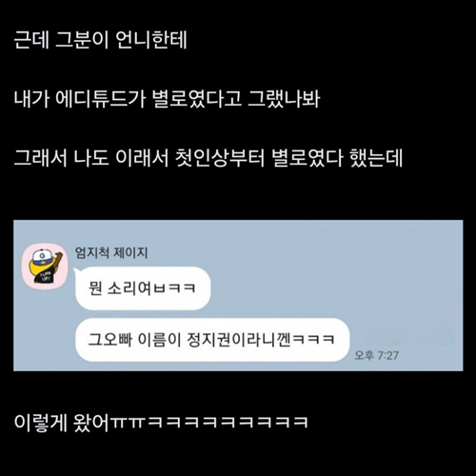Open the KakaoTalk chat screenshot image

coord(238,295)
